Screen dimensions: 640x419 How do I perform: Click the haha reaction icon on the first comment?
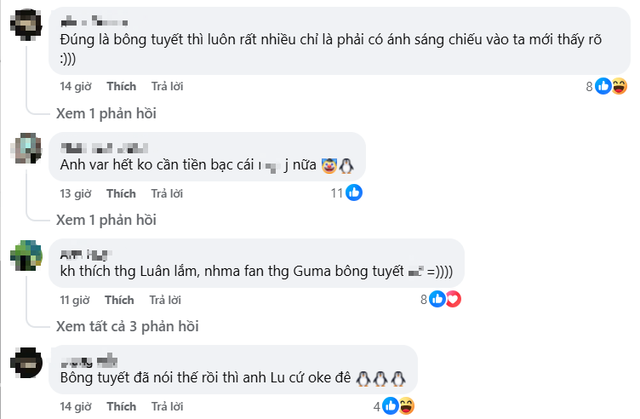coord(619,86)
